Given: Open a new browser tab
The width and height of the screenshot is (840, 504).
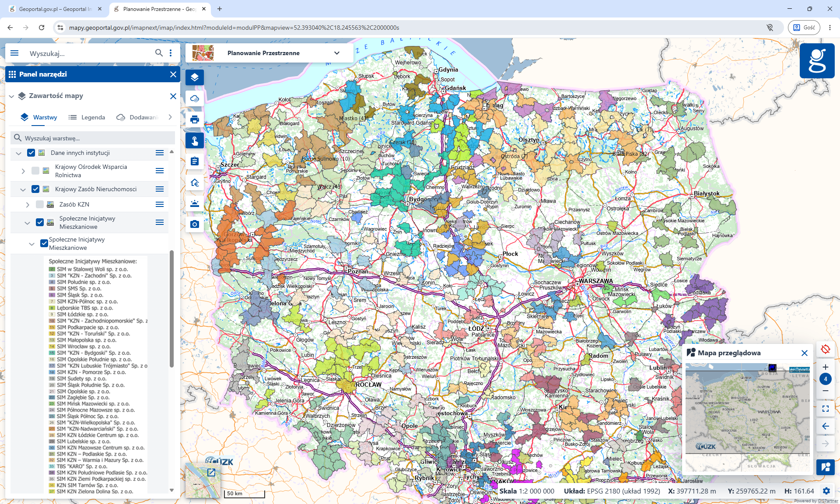Looking at the screenshot, I should 220,9.
